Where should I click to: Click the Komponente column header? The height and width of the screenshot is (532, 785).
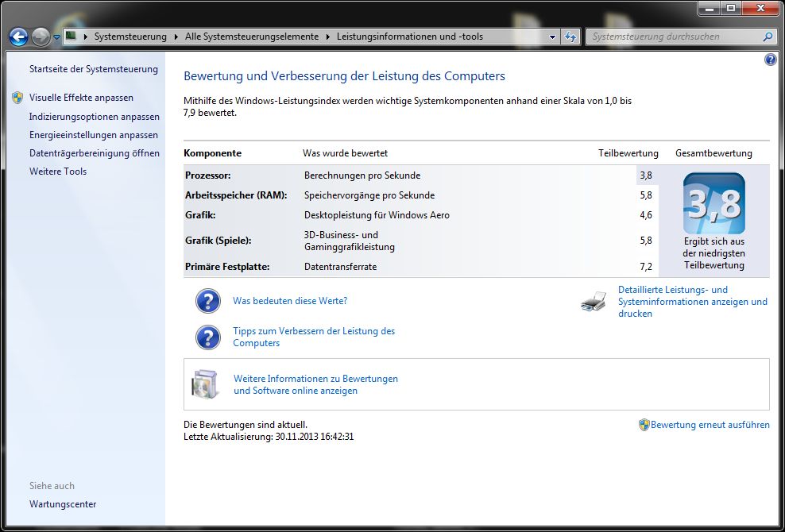212,153
